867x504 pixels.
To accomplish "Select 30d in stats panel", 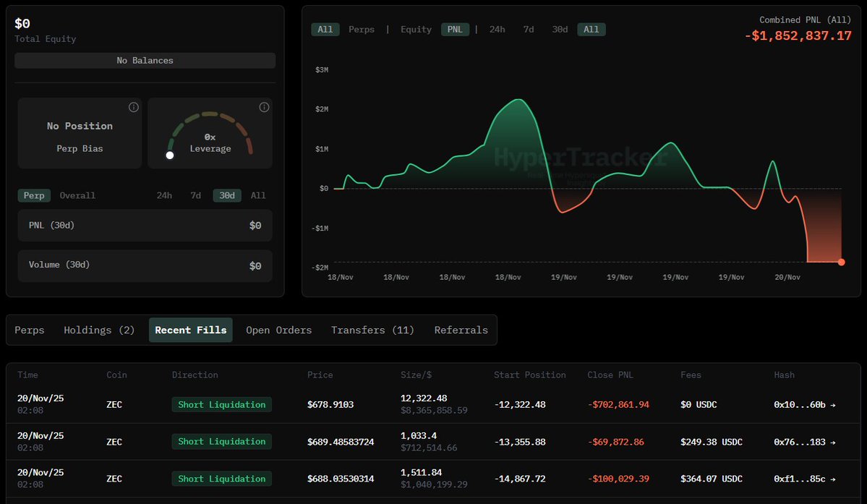I will 227,195.
